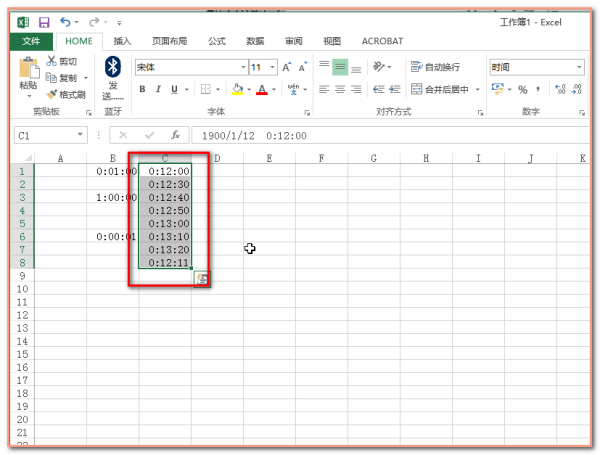
Task: Toggle wrap text (自动换行)
Action: pyautogui.click(x=435, y=67)
